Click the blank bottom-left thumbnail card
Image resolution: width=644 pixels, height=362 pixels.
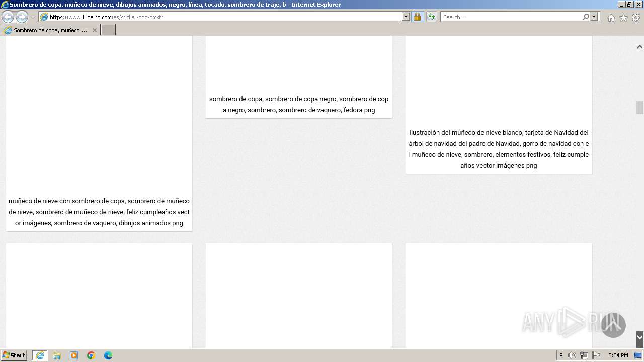tap(99, 296)
